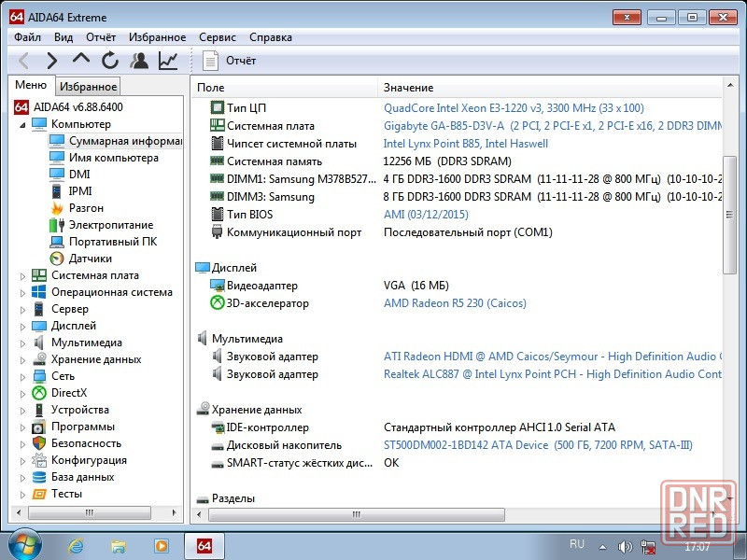This screenshot has height=560, width=747.
Task: Select AIDA64 v6.88.6400 root icon
Action: pos(21,107)
